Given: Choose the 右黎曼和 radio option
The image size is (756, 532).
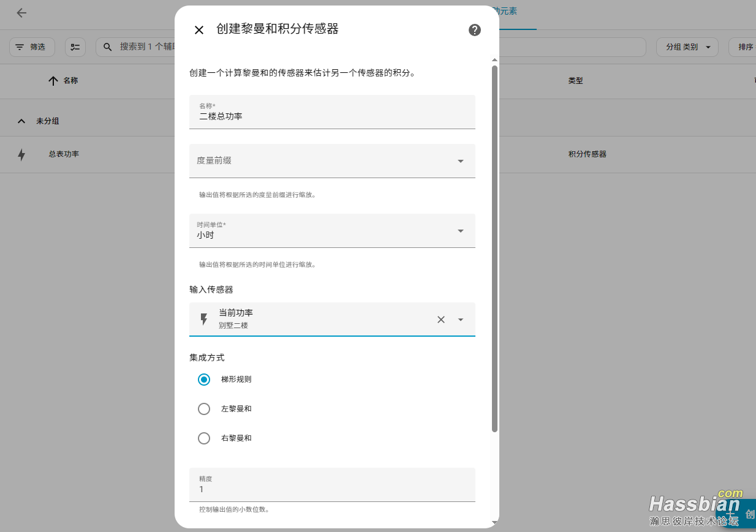Looking at the screenshot, I should click(204, 438).
